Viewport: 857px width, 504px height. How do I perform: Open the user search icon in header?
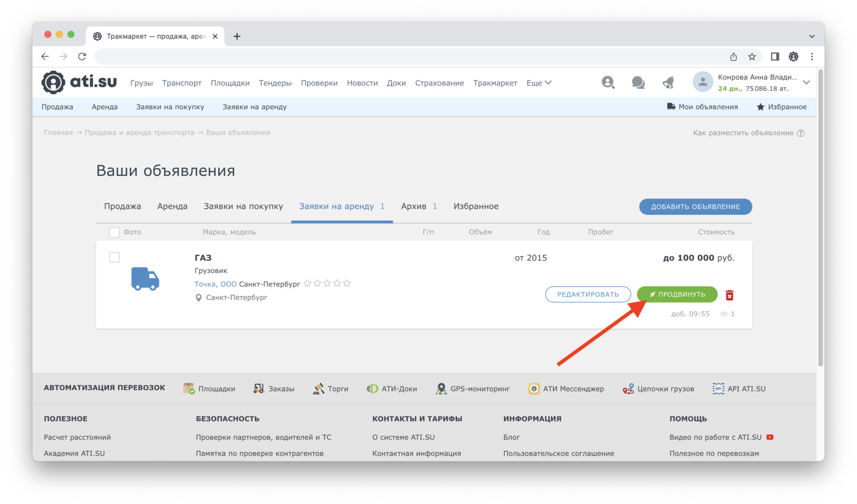pos(608,82)
